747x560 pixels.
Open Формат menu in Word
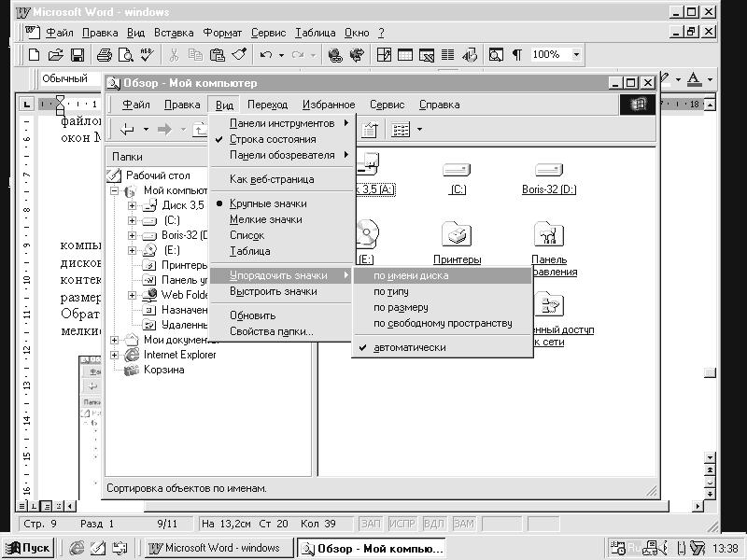(222, 33)
